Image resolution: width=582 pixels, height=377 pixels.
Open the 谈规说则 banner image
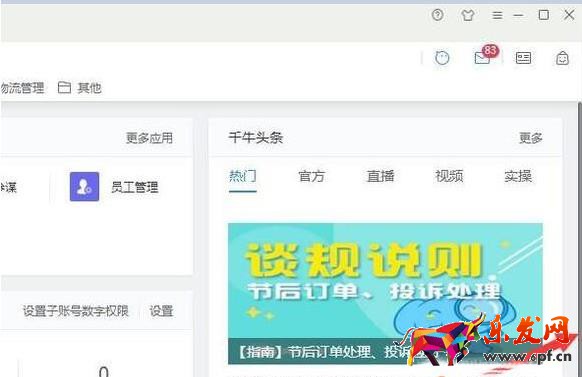coord(385,294)
